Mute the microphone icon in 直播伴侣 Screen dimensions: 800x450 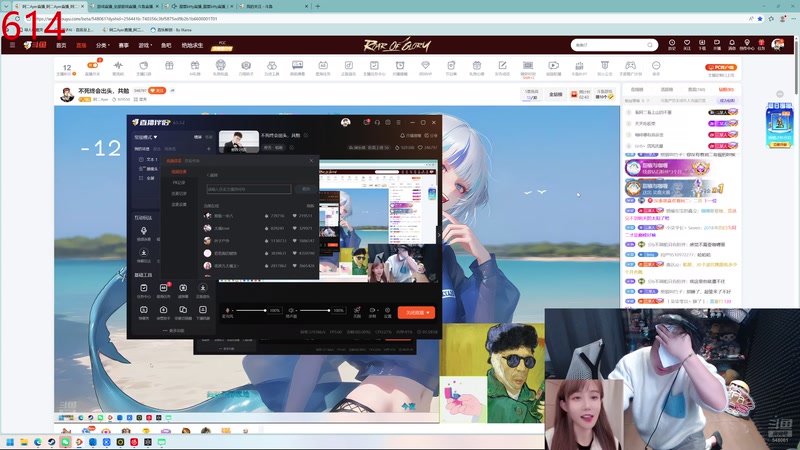click(228, 310)
